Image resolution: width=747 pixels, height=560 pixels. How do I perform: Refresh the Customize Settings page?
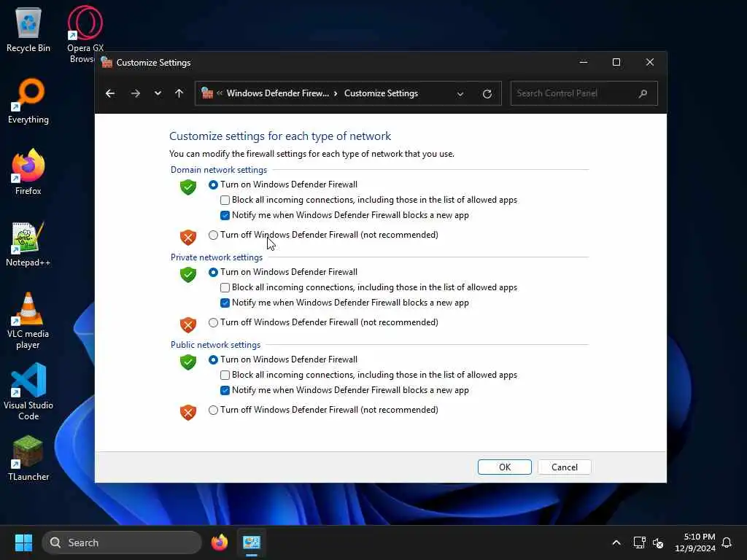pyautogui.click(x=487, y=94)
